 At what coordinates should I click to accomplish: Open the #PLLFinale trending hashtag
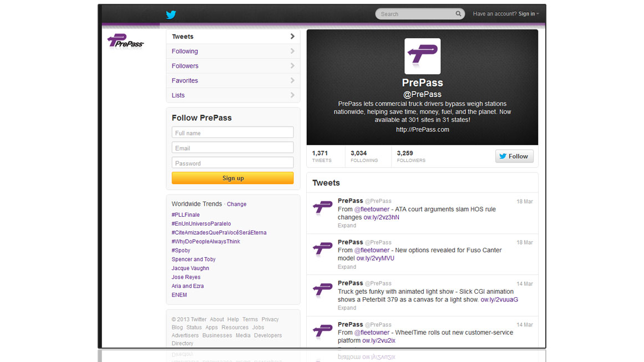click(185, 215)
